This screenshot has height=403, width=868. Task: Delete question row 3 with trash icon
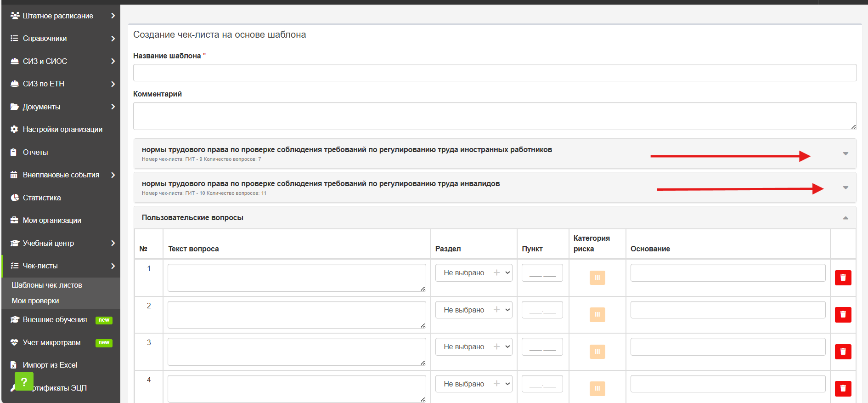point(843,352)
